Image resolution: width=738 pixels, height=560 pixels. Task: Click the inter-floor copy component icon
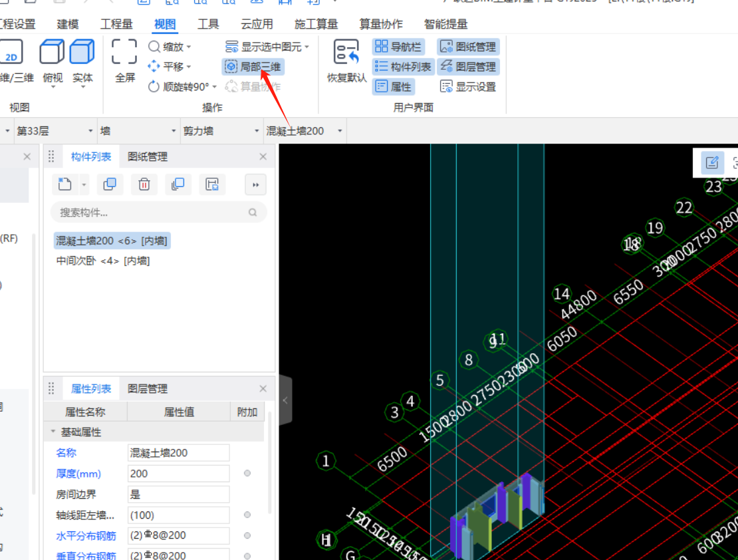coord(178,184)
